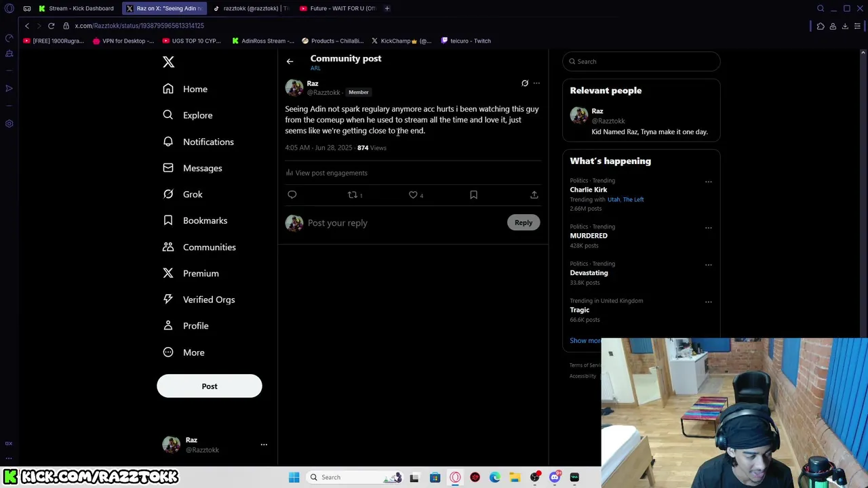Click the white Post button
The image size is (868, 488).
tap(210, 386)
